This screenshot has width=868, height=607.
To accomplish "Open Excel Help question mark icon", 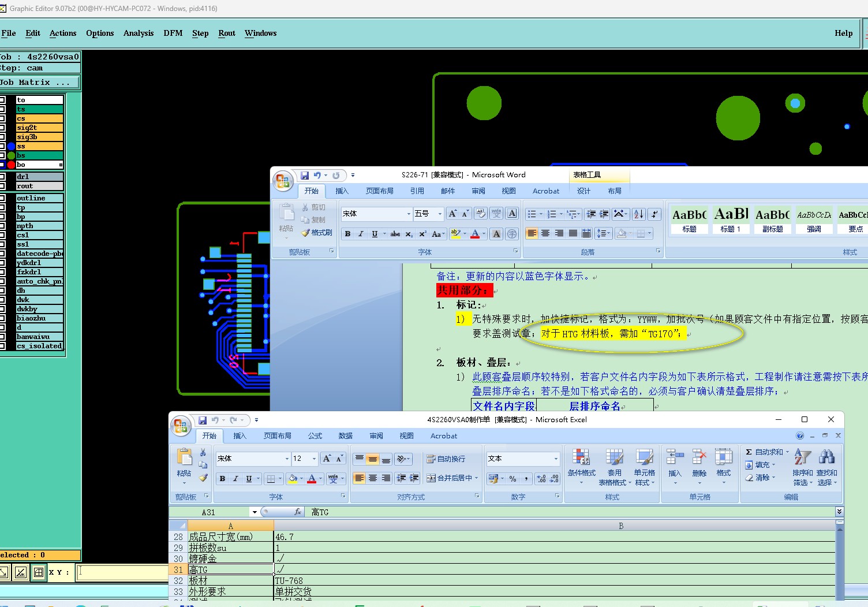I will pos(800,435).
